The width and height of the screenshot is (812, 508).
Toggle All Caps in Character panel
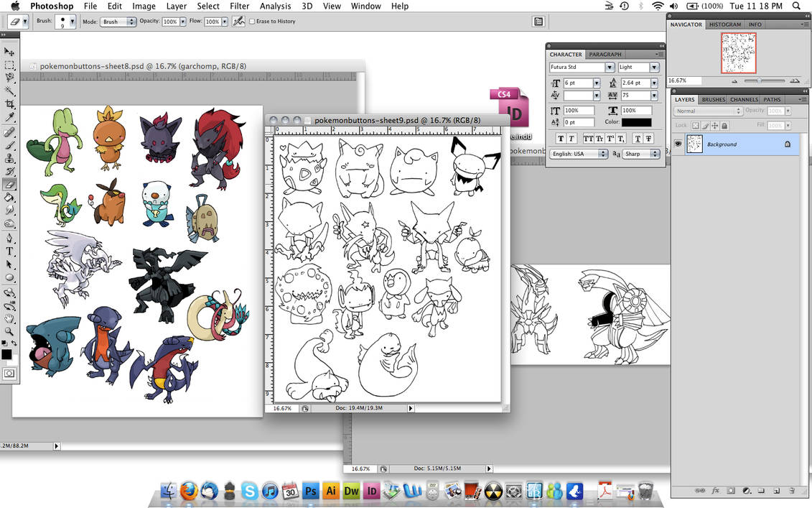click(588, 139)
